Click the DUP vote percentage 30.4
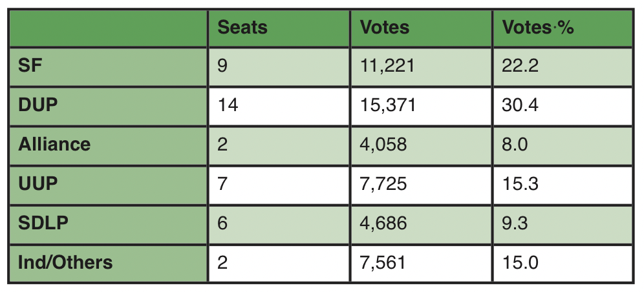The image size is (644, 292). point(520,105)
